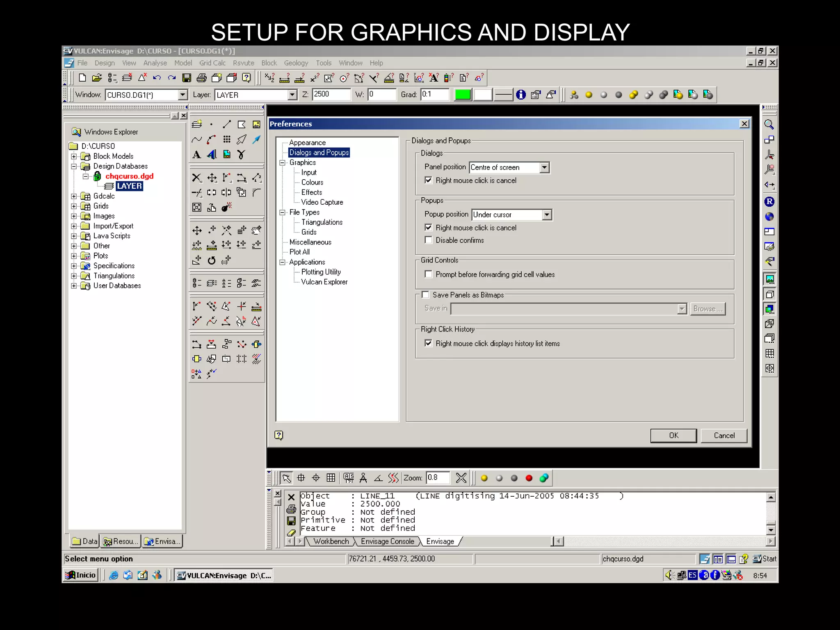
Task: Toggle Save Panels as Bitmaps checkbox
Action: [426, 295]
